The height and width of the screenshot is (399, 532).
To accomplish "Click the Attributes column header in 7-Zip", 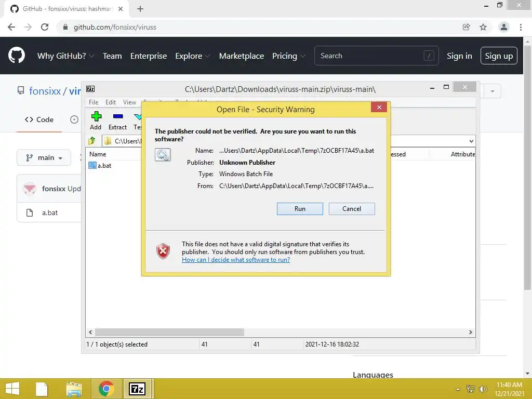I will (x=462, y=154).
